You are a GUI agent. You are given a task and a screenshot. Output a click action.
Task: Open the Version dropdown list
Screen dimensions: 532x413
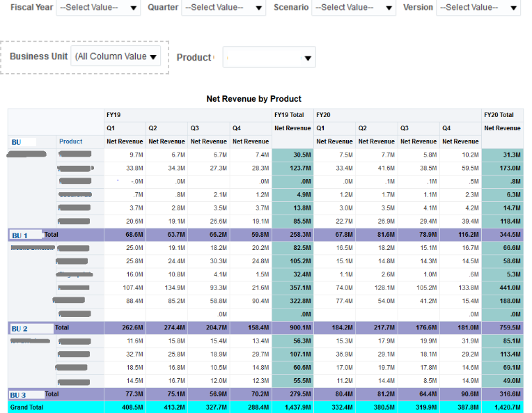(x=478, y=8)
